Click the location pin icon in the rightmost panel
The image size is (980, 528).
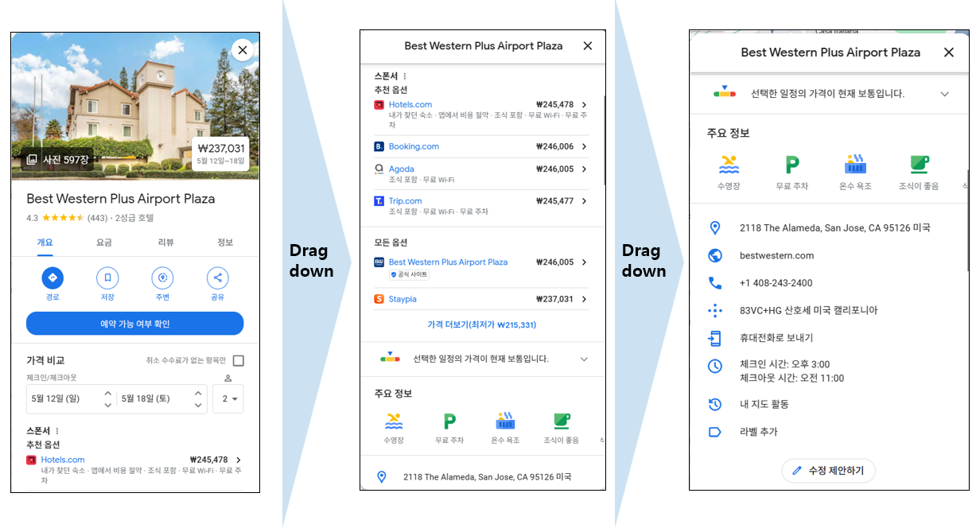714,227
